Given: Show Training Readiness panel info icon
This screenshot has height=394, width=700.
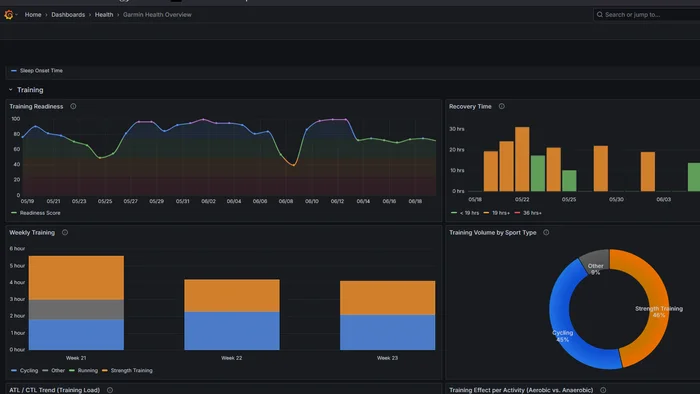Looking at the screenshot, I should [x=73, y=106].
